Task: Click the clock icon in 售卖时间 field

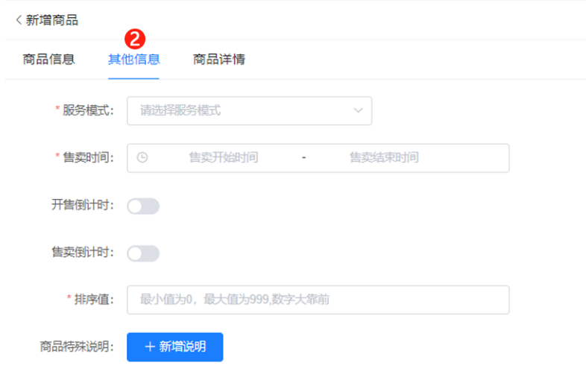Action: click(x=142, y=158)
